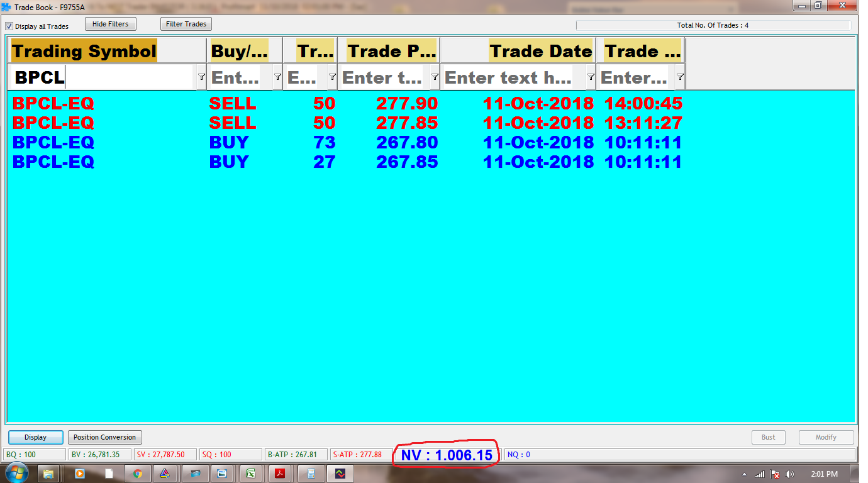Click the Hide Filters button

coord(111,24)
